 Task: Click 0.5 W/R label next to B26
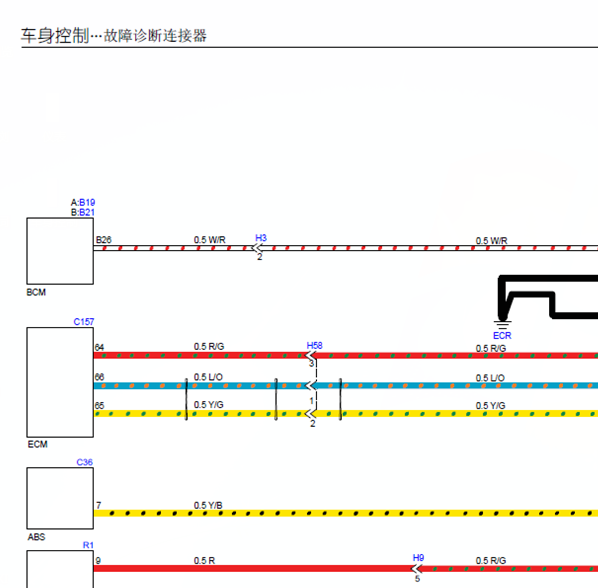(209, 240)
